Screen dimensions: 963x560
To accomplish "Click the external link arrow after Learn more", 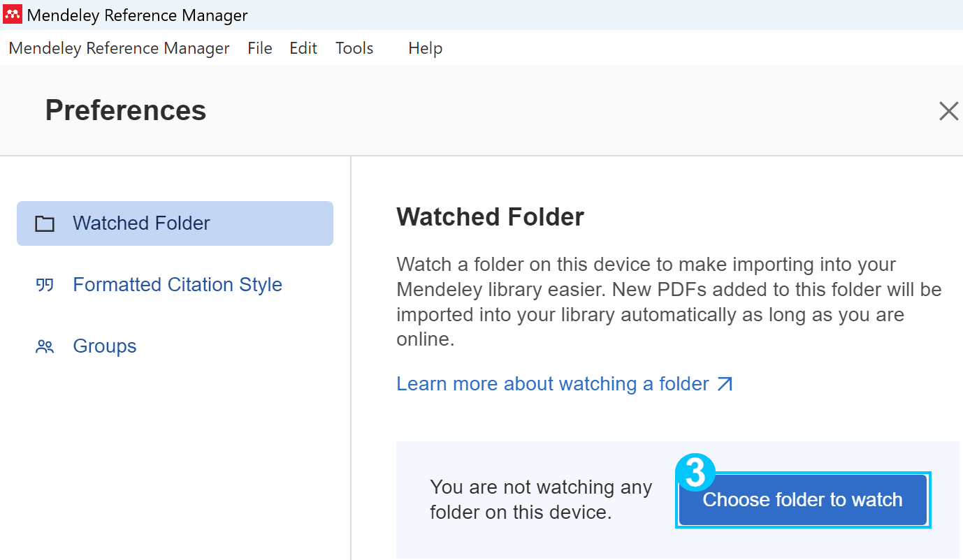I will [x=725, y=384].
